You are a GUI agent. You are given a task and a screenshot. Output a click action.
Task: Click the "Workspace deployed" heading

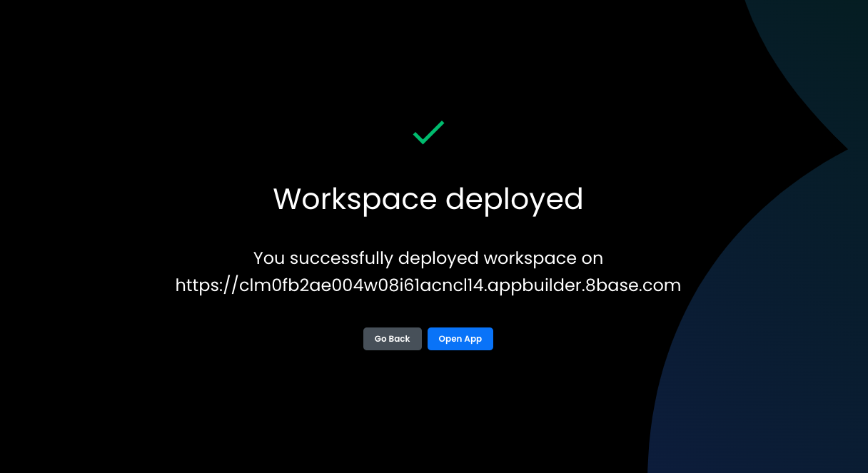(428, 198)
